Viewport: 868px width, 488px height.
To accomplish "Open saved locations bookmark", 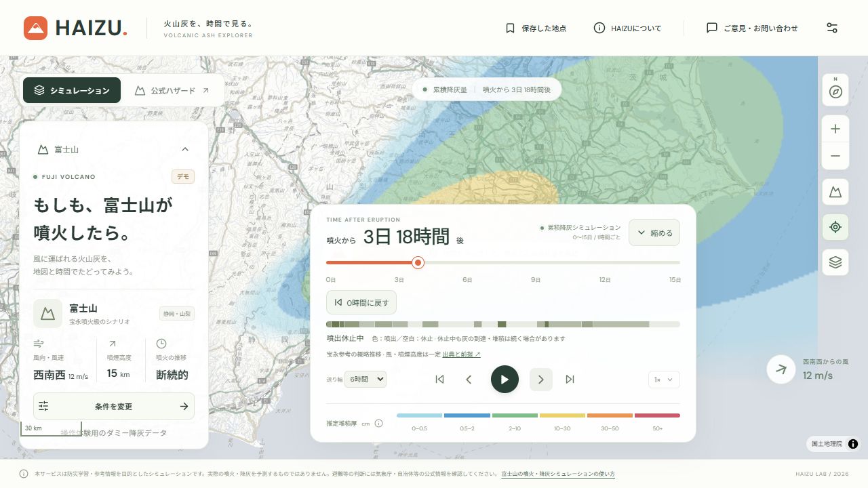I will click(536, 28).
